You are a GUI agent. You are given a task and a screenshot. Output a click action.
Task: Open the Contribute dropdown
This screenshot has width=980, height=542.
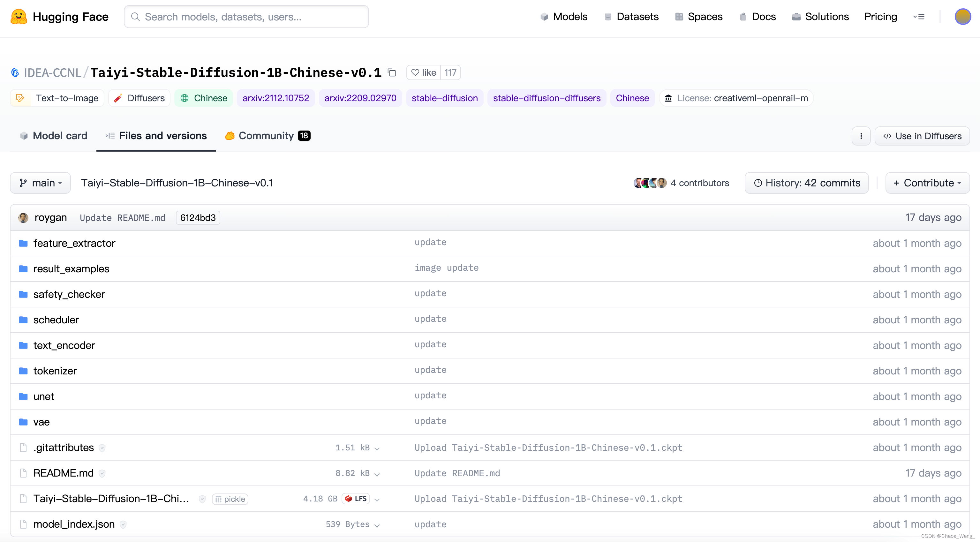coord(927,183)
